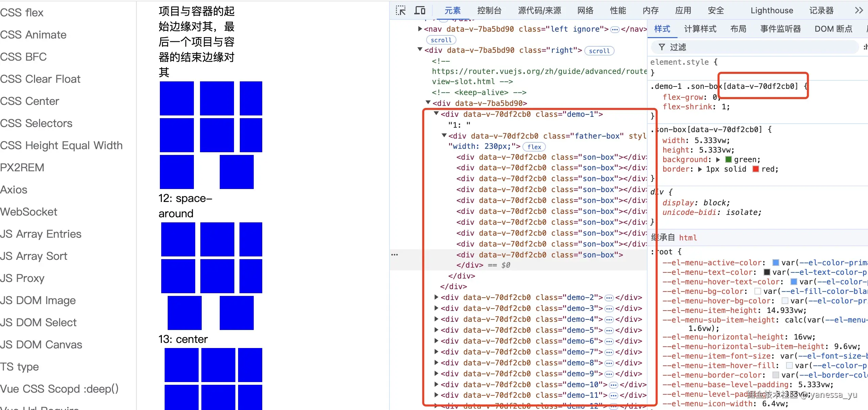Image resolution: width=868 pixels, height=410 pixels.
Task: Click the green background color swatch
Action: pos(729,159)
